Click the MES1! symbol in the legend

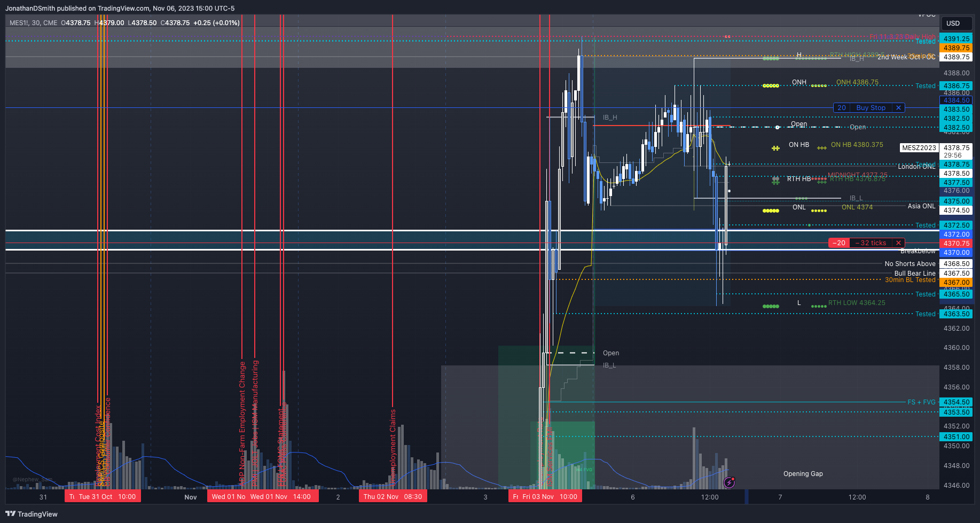tap(18, 23)
